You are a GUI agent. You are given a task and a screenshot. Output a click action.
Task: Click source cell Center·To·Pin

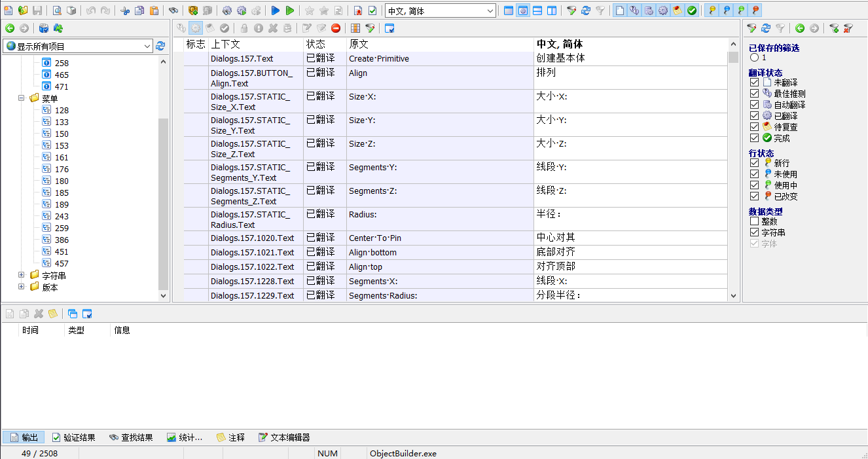click(x=440, y=238)
